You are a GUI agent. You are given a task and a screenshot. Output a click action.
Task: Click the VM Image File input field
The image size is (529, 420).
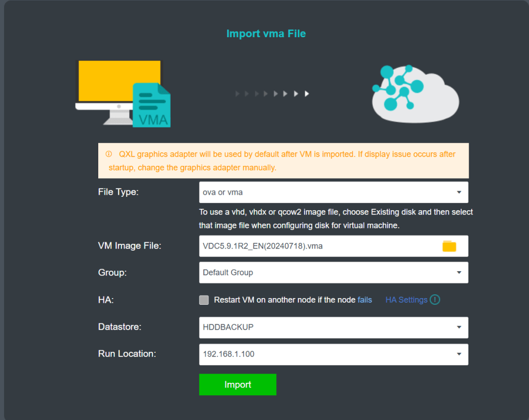[318, 246]
